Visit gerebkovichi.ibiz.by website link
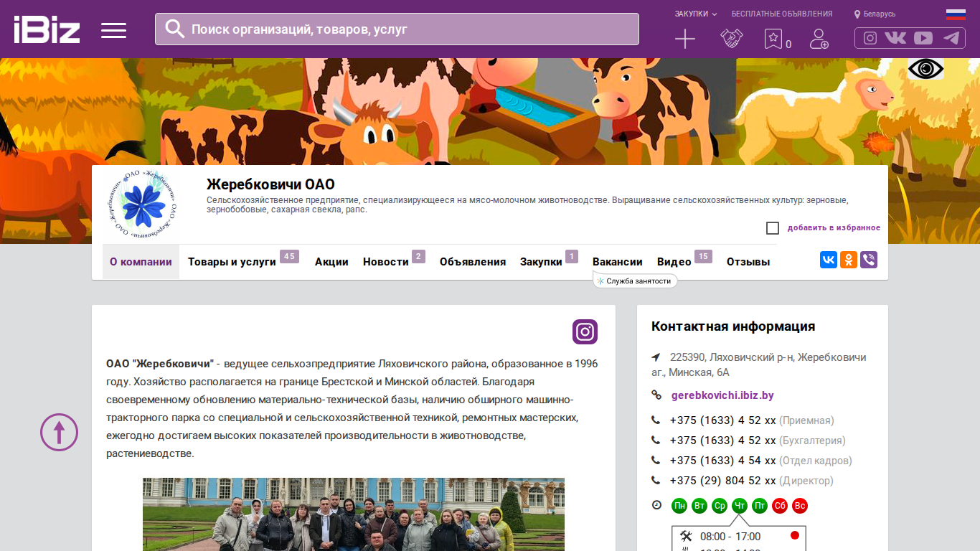Viewport: 980px width, 551px height. pyautogui.click(x=722, y=395)
